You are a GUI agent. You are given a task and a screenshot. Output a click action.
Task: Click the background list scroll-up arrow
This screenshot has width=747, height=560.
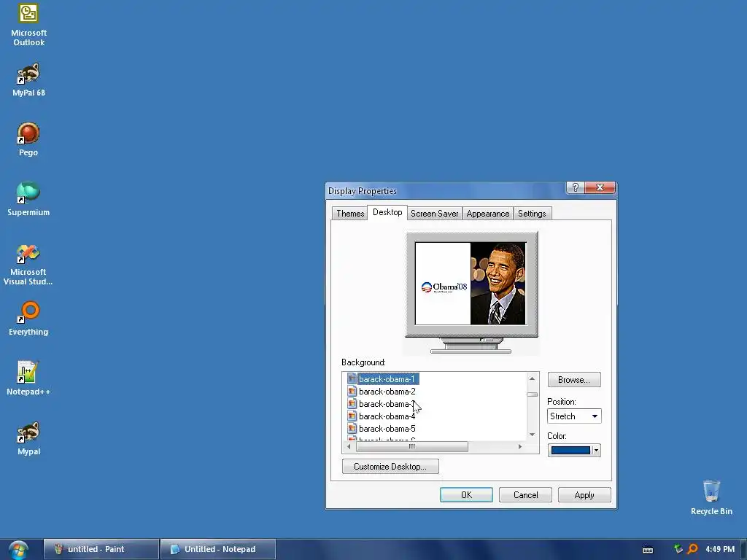coord(532,378)
